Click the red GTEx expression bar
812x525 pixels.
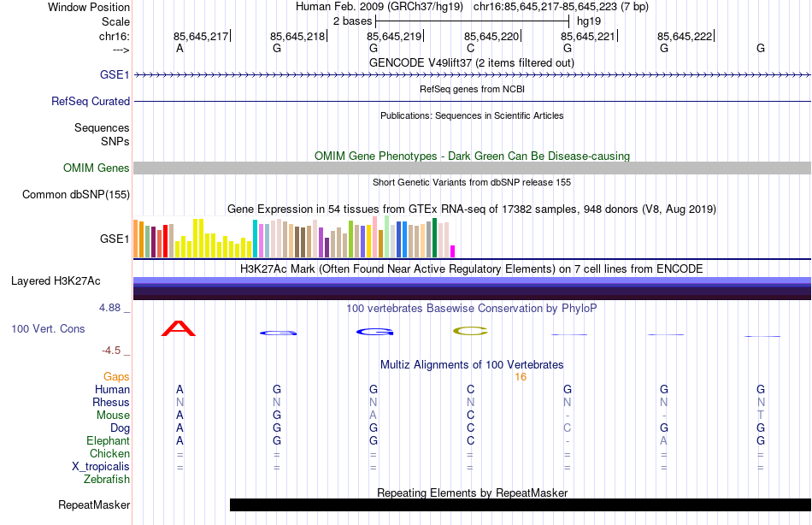pyautogui.click(x=165, y=241)
